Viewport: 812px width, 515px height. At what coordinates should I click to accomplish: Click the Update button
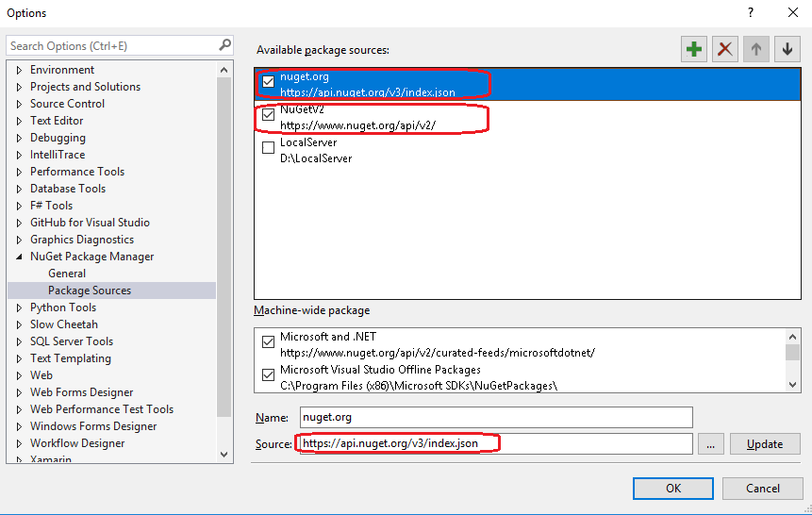(x=764, y=444)
